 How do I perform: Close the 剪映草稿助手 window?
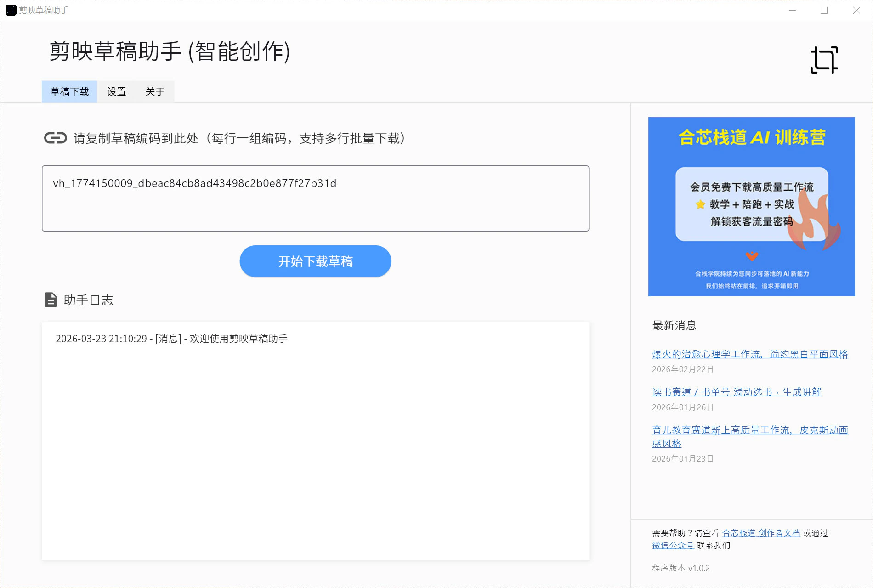[856, 10]
